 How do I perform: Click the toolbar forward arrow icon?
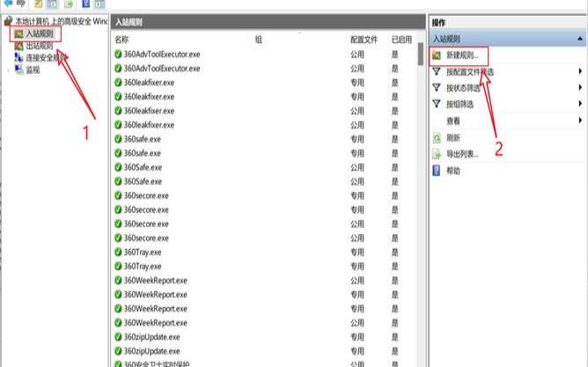coord(21,4)
